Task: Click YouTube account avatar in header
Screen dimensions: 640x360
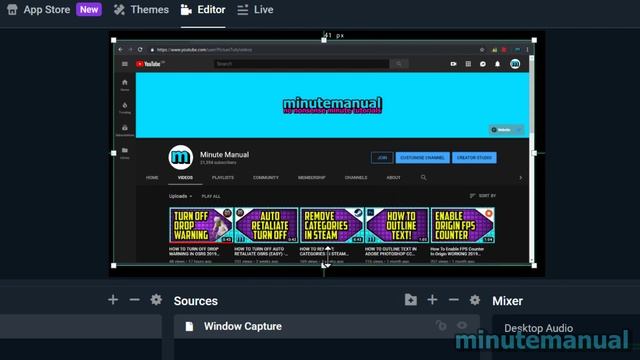Action: pyautogui.click(x=515, y=64)
